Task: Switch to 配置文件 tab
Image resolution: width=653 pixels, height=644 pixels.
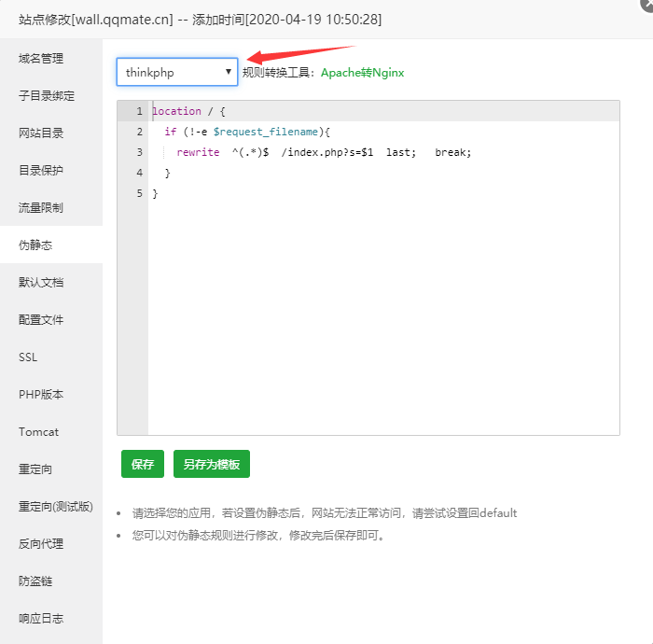Action: click(x=42, y=319)
